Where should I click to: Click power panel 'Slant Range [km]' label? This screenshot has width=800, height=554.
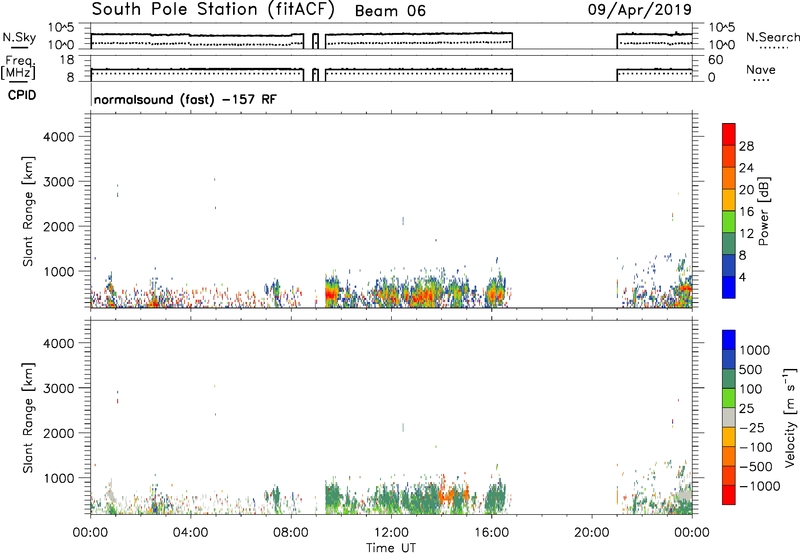point(28,211)
